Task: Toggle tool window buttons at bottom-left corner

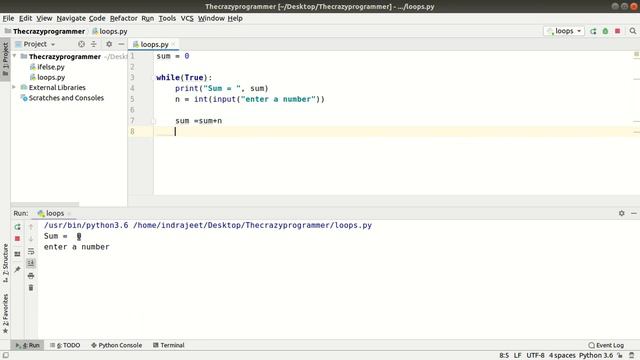Action: (x=5, y=356)
